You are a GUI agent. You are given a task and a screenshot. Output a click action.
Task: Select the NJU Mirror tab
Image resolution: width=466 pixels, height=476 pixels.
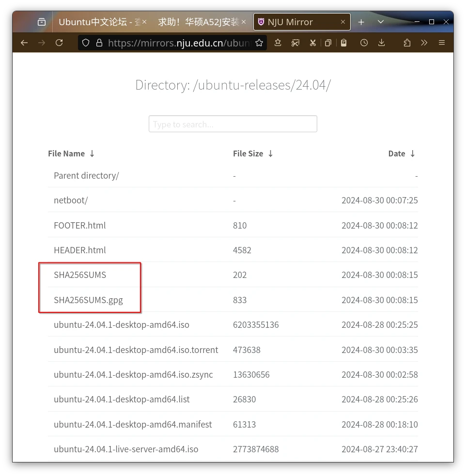click(302, 22)
